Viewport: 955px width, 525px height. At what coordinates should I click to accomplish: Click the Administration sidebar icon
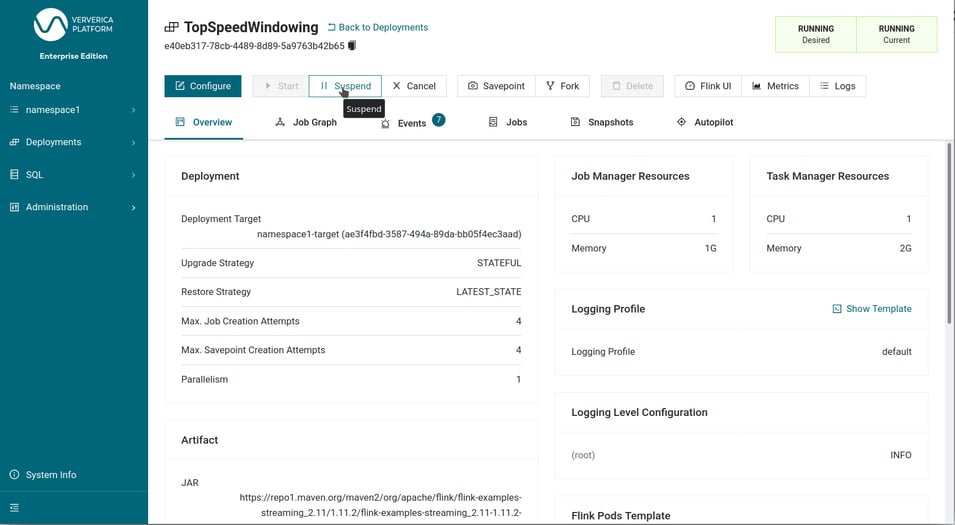(14, 207)
